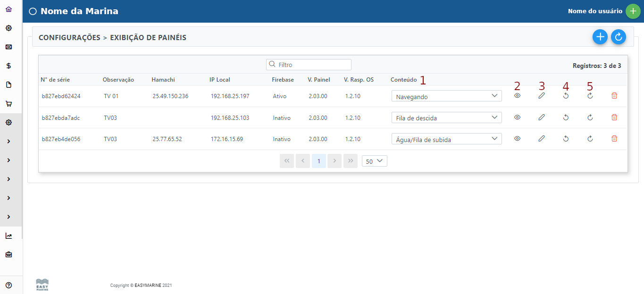Delete the TV 01 panel row
This screenshot has height=294, width=644.
(614, 96)
